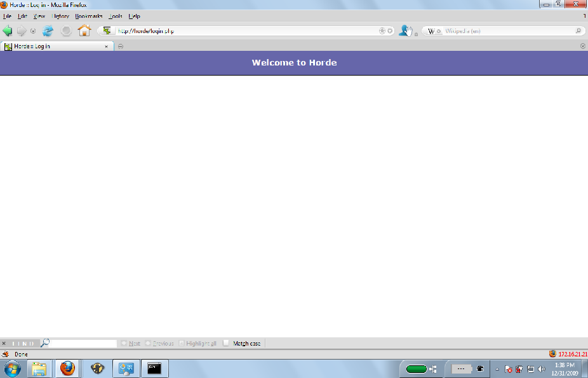588x378 pixels.
Task: Open the Help menu
Action: click(x=134, y=16)
